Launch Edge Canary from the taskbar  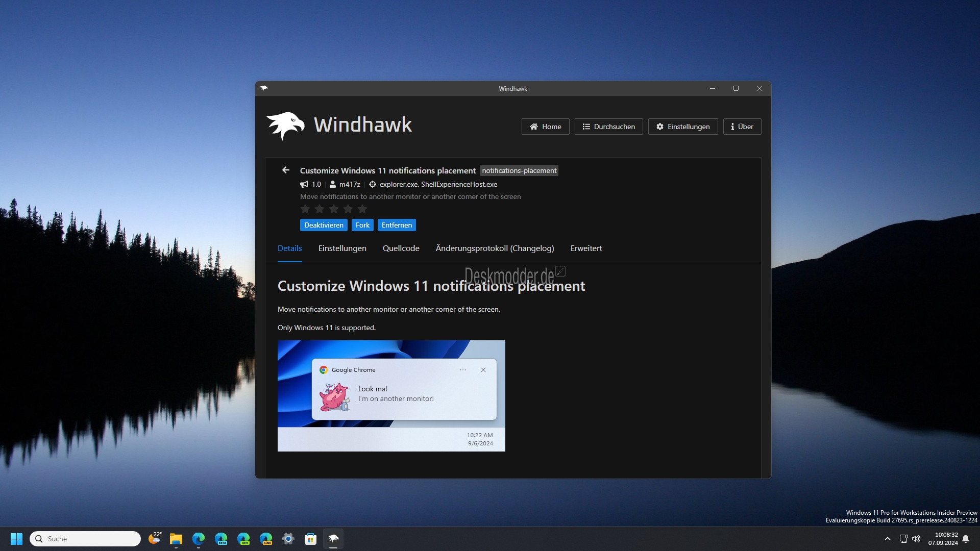[266, 539]
